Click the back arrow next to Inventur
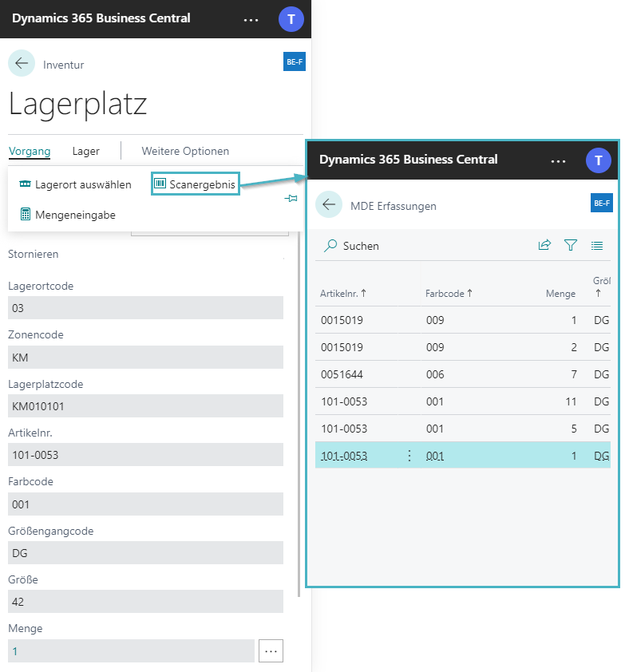625x672 pixels. (22, 64)
